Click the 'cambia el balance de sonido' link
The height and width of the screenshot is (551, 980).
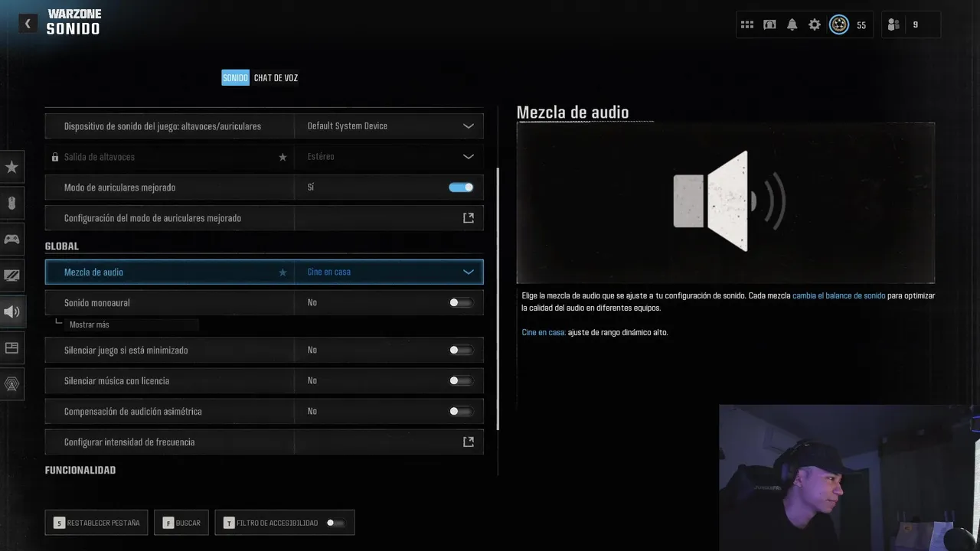[x=838, y=295]
